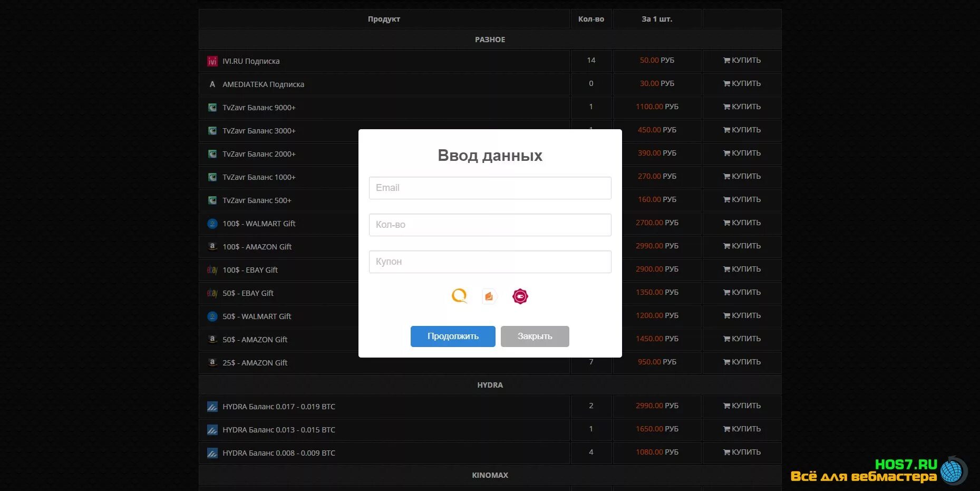Focus the Купон coupon field

(490, 262)
